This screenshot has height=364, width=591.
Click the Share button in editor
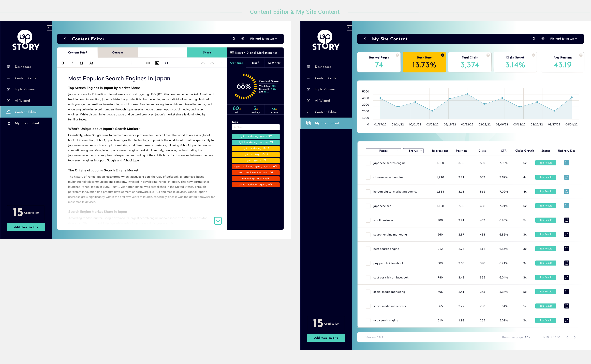coord(207,53)
